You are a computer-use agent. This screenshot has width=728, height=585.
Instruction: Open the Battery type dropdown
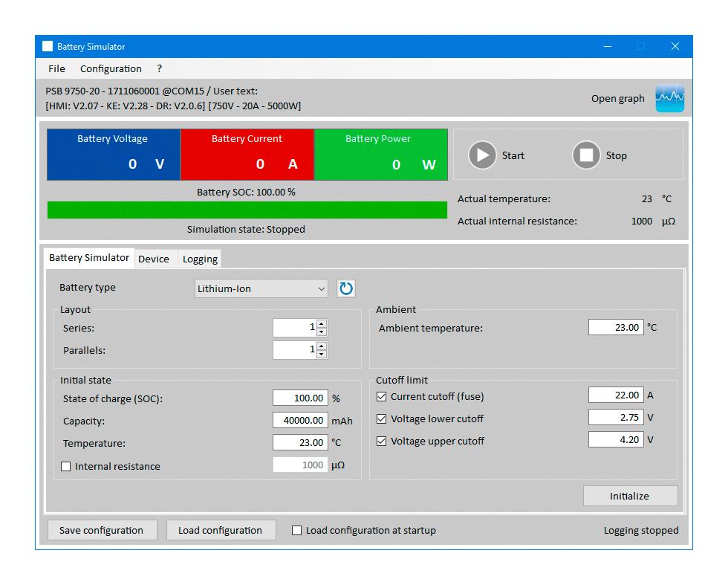point(321,288)
